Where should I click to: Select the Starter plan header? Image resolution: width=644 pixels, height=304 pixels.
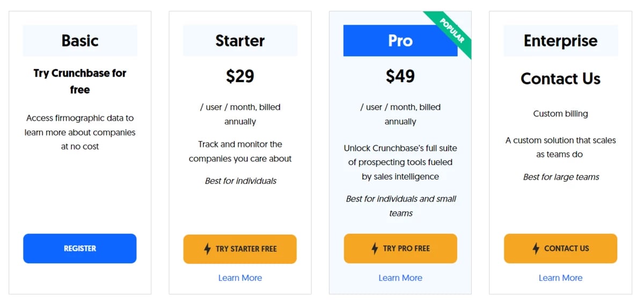pos(240,41)
